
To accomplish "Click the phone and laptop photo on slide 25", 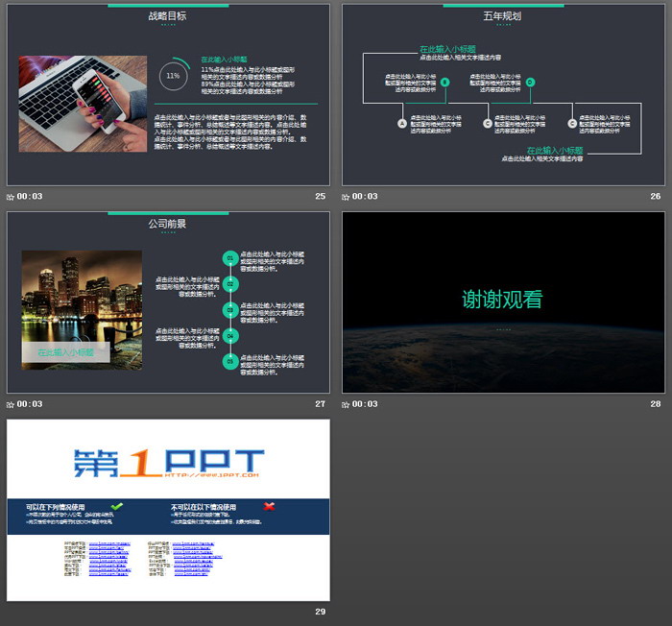I will (83, 104).
